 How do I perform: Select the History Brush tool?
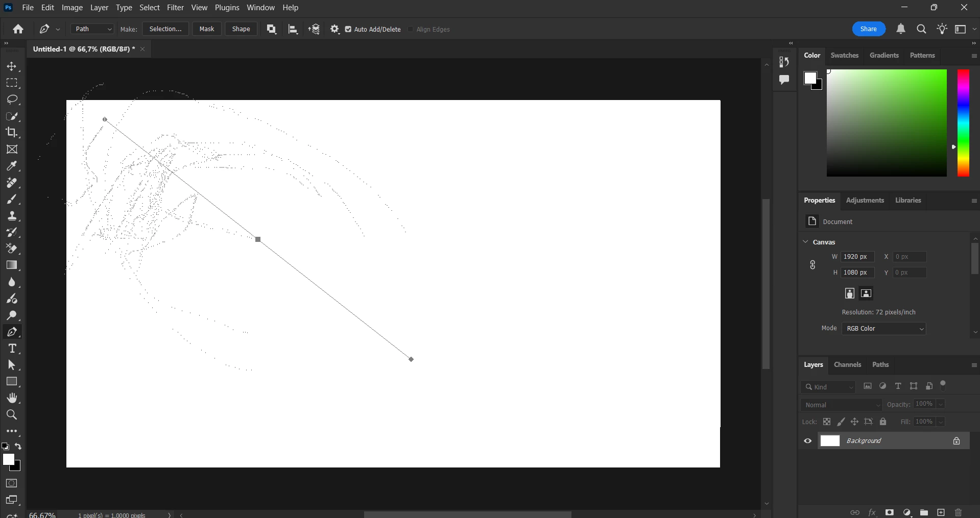click(x=12, y=232)
